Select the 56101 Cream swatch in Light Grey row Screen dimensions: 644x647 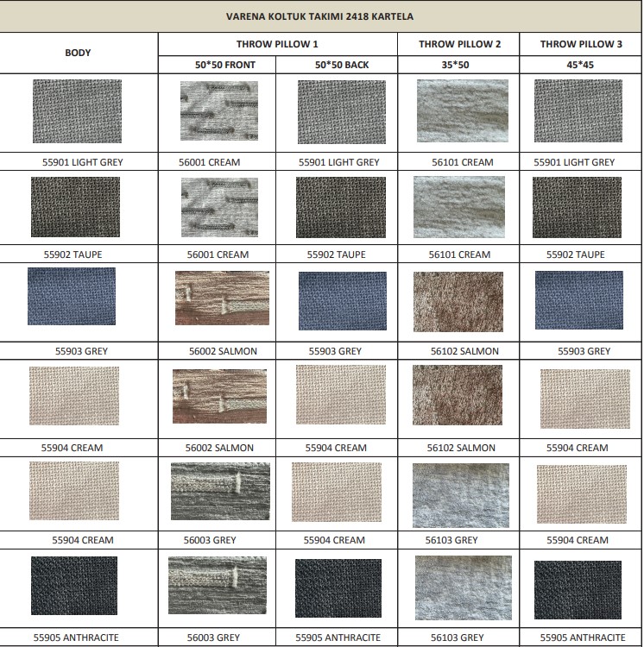[462, 110]
